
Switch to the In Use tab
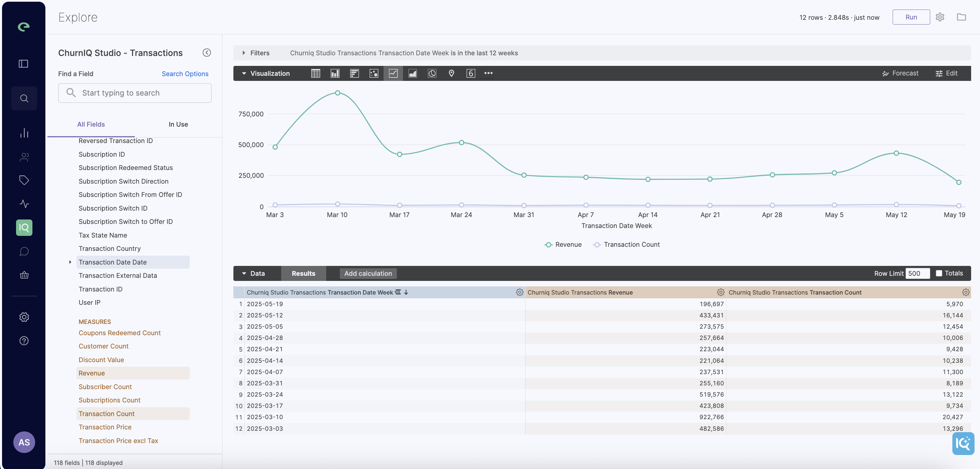(x=178, y=124)
